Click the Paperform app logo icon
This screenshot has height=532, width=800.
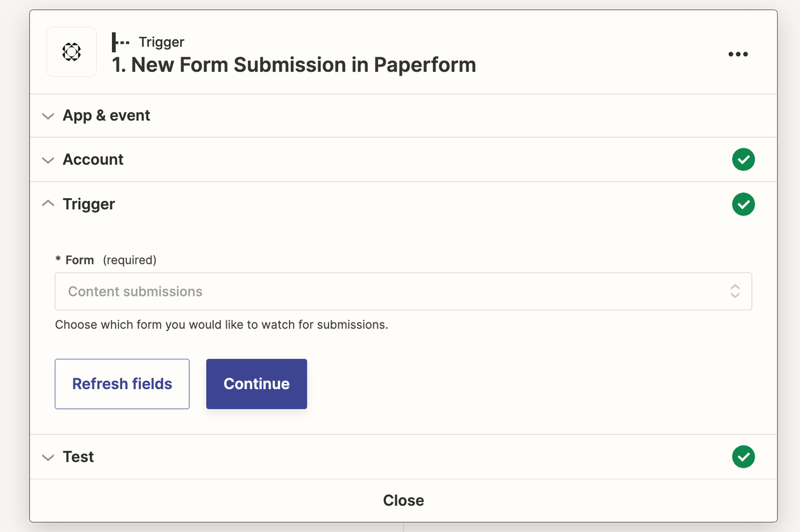[x=71, y=52]
